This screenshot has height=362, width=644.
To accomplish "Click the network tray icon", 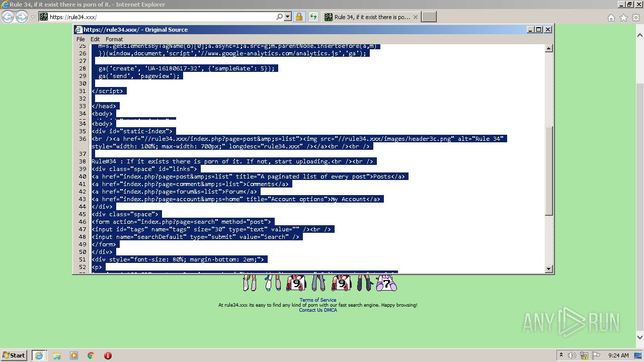I will click(x=584, y=355).
